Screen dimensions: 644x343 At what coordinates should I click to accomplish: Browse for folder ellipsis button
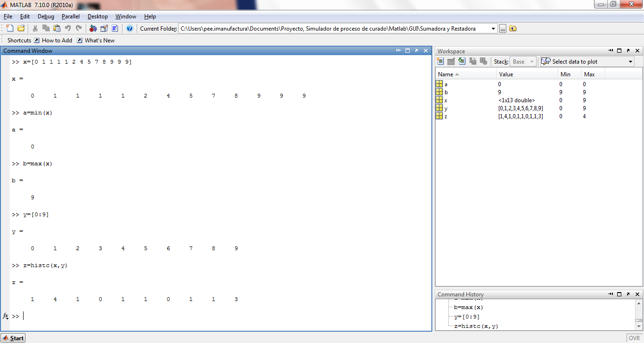click(x=503, y=29)
